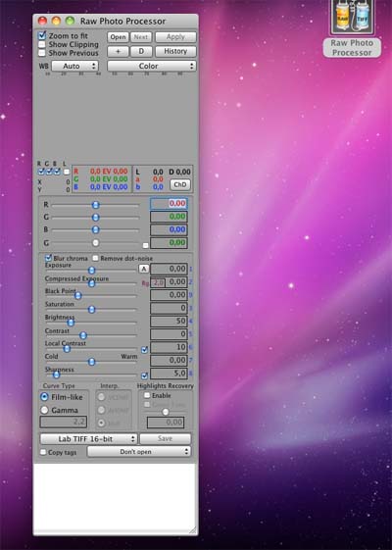Click the Sharpness value field showing 5,0

pos(169,374)
